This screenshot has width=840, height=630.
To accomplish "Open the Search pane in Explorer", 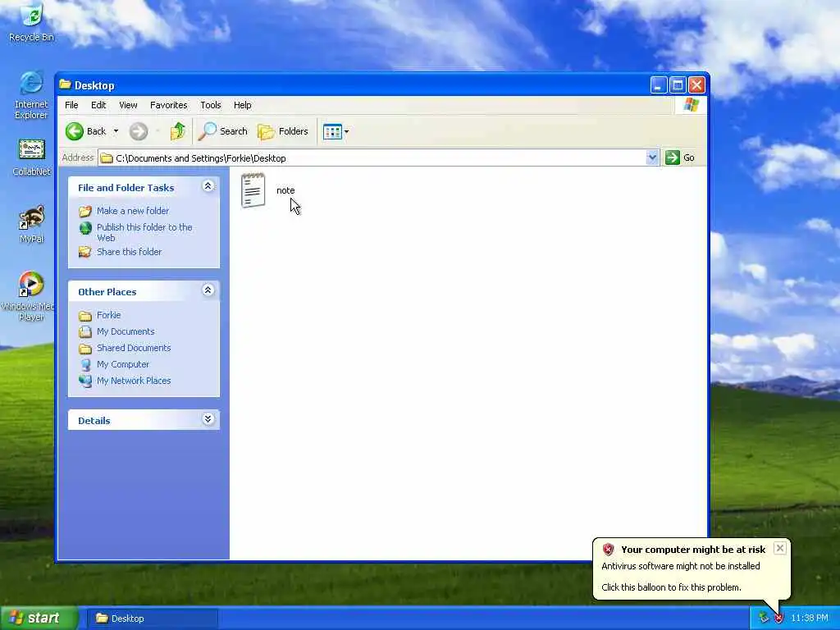I will point(223,131).
